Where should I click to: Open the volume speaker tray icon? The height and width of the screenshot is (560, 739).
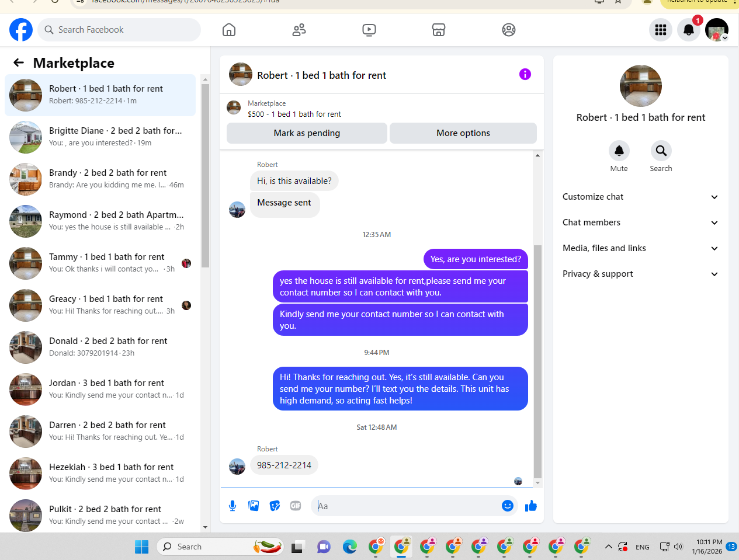(x=678, y=547)
